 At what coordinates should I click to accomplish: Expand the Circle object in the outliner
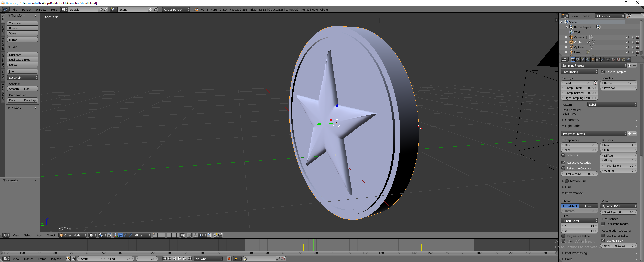point(566,42)
